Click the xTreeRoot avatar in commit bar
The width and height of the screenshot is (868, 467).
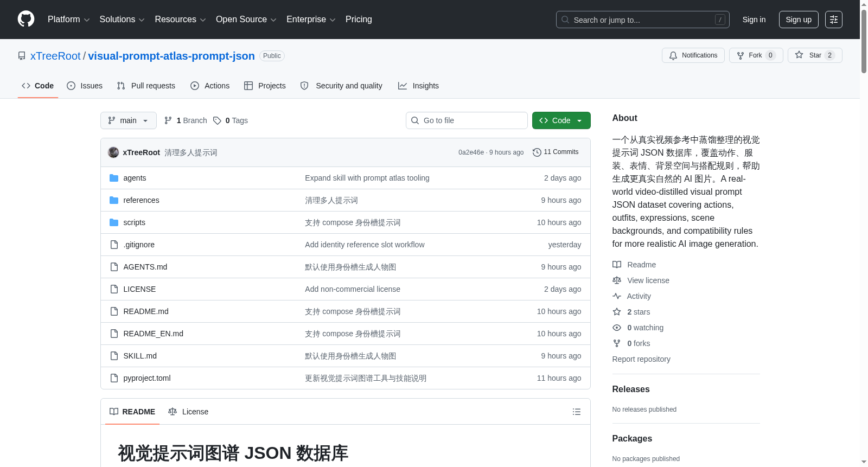pyautogui.click(x=113, y=152)
